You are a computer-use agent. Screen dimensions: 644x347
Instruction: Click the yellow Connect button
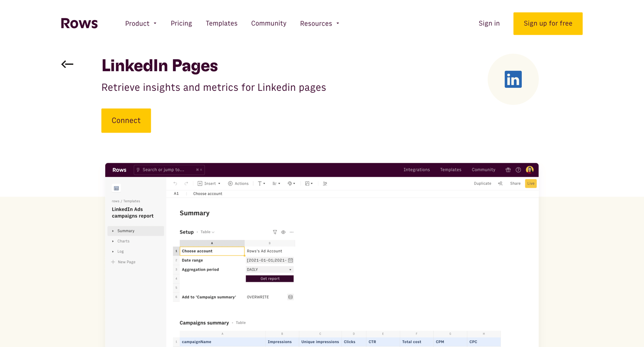tap(126, 121)
